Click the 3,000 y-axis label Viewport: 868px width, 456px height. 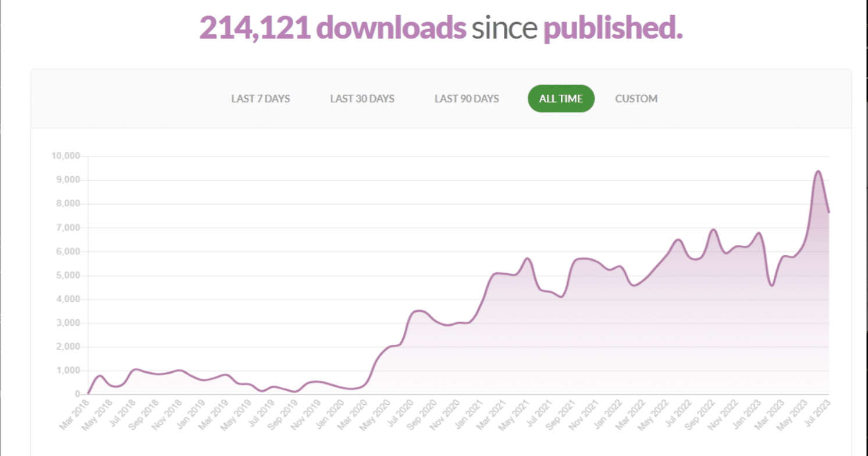[67, 323]
